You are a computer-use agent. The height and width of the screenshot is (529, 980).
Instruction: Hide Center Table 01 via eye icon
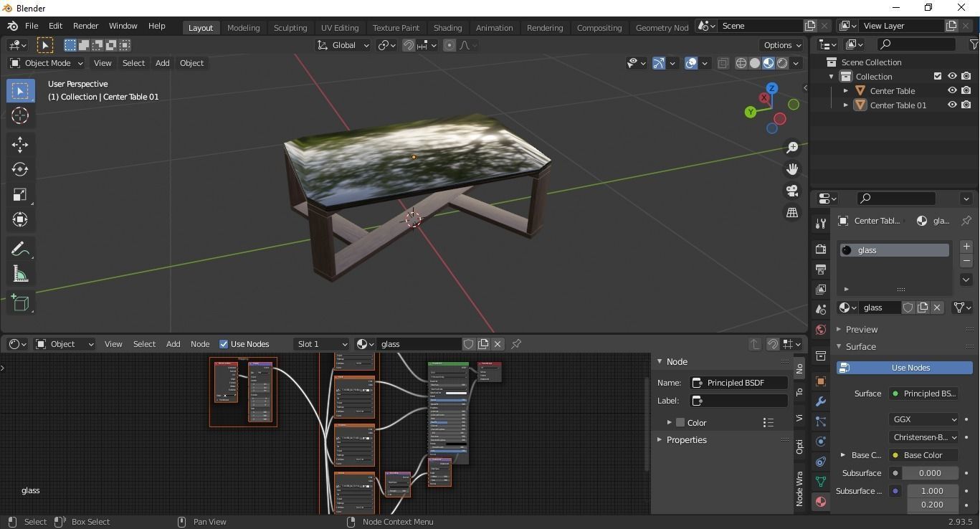click(952, 105)
